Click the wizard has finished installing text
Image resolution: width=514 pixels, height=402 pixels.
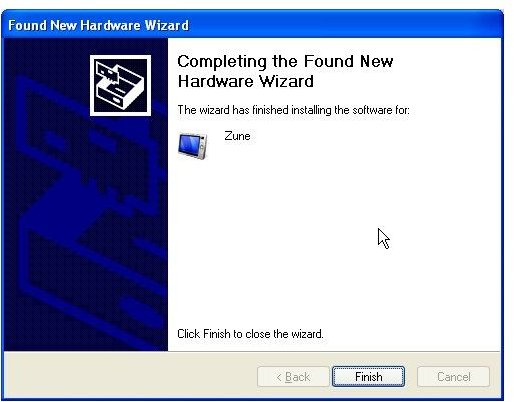[x=293, y=110]
